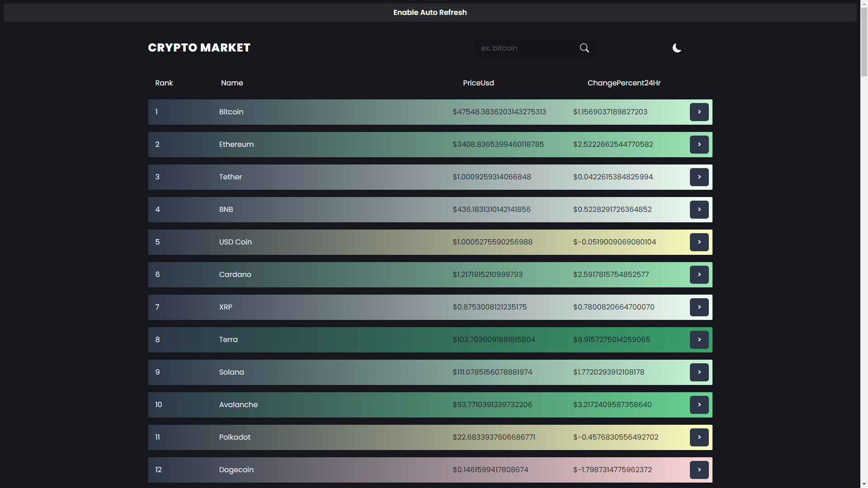Click Polkadot change $-0.4576830556492702
The width and height of the screenshot is (868, 488).
click(616, 437)
